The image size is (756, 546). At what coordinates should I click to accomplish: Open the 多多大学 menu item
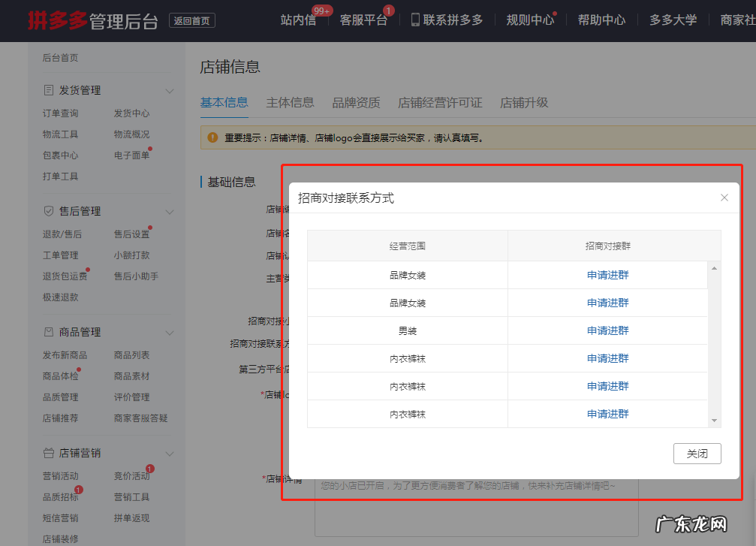[672, 20]
